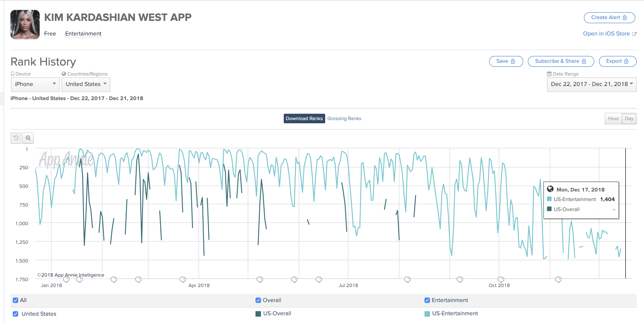Click the lock icon on Export button
Screen dimensions: 644x323
pyautogui.click(x=626, y=61)
